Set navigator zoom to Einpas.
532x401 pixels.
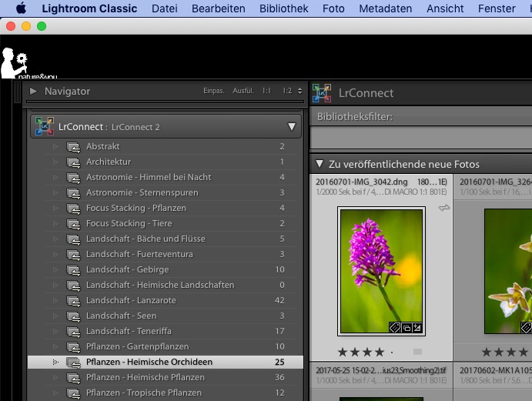pos(214,91)
